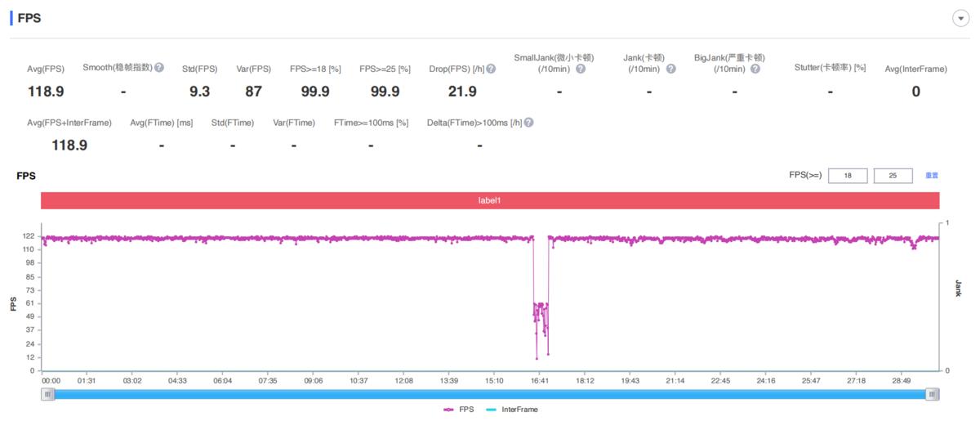The height and width of the screenshot is (430, 980).
Task: Open help for Delta(FTime)>100ms [/h]
Action: tap(528, 123)
